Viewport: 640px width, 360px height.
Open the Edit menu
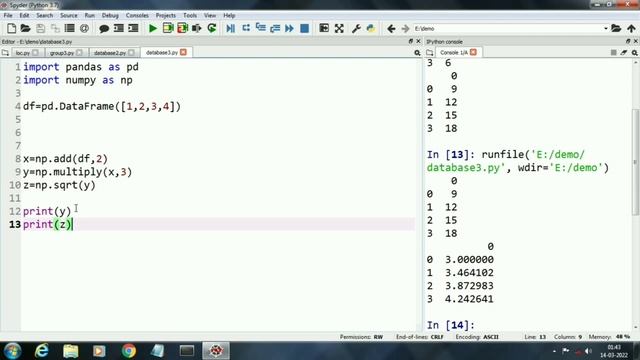tap(24, 15)
